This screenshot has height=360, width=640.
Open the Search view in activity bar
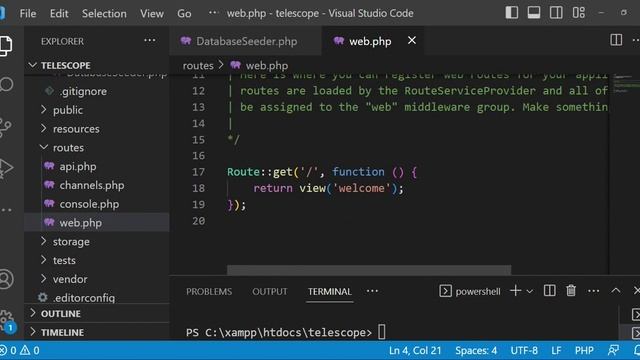pos(6,85)
